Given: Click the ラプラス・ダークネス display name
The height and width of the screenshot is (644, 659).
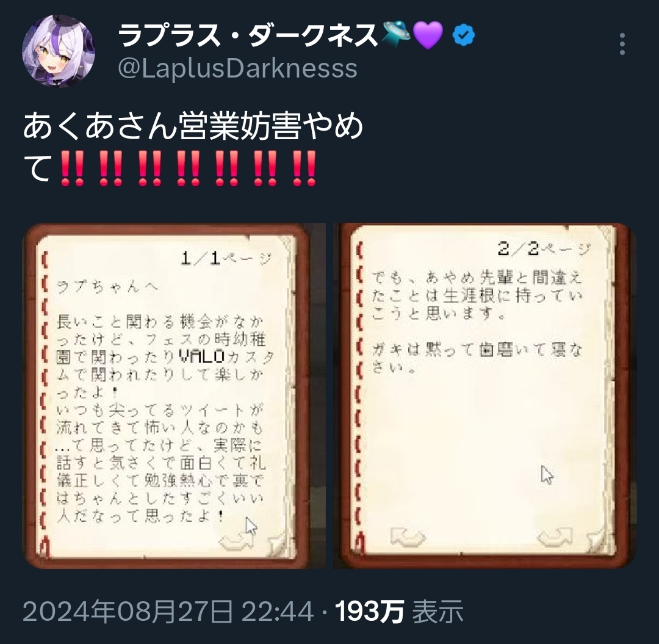Looking at the screenshot, I should tap(248, 35).
